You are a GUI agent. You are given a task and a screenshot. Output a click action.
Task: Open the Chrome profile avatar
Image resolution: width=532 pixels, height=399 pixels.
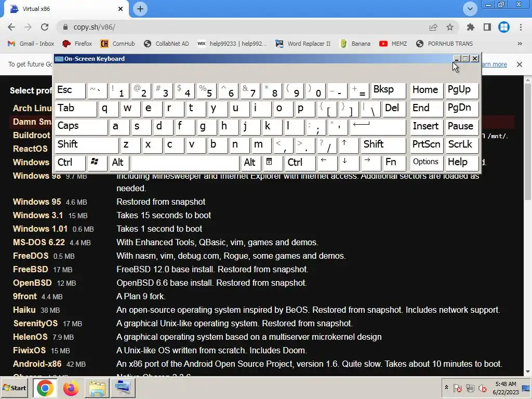(504, 27)
